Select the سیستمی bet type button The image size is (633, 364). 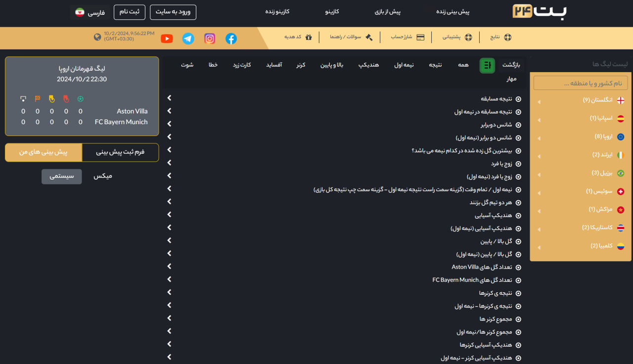click(x=62, y=176)
